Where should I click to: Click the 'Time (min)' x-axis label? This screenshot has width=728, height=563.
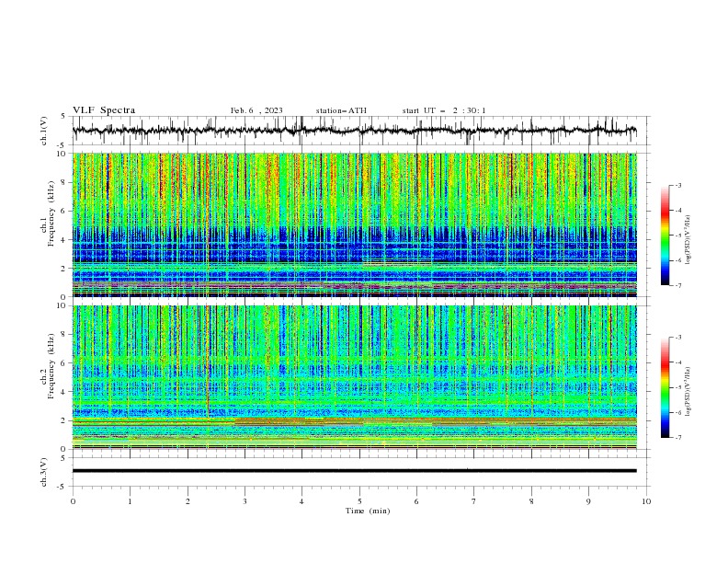(x=368, y=511)
